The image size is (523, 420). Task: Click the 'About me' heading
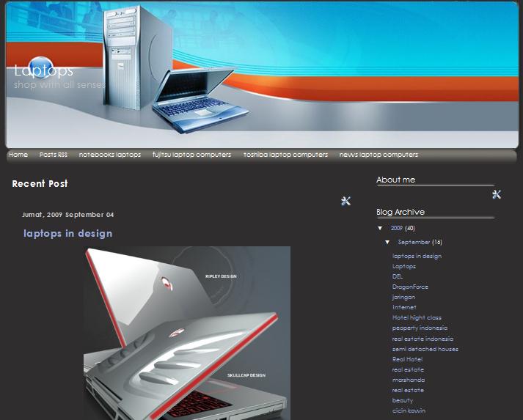pyautogui.click(x=396, y=180)
